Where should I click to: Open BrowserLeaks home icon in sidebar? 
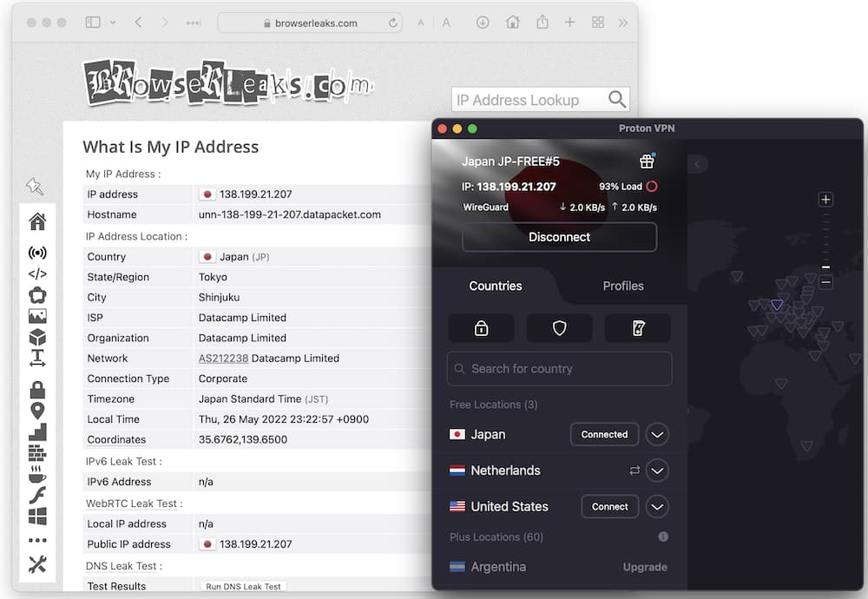click(x=37, y=221)
